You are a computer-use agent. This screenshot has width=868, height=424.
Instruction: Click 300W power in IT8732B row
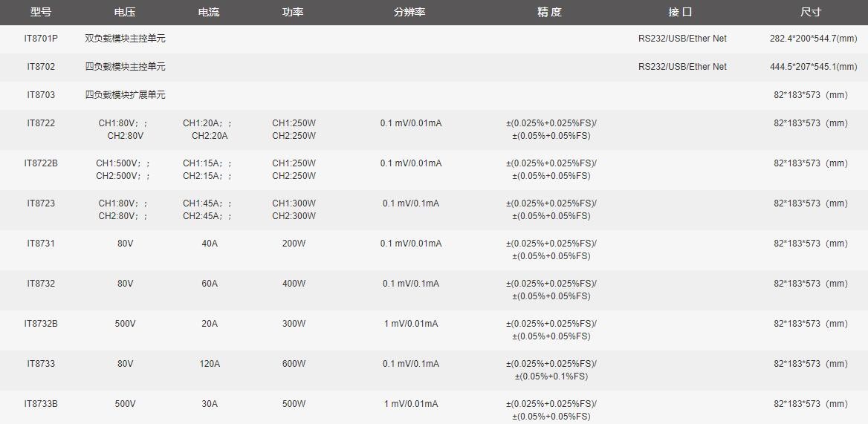coord(294,324)
